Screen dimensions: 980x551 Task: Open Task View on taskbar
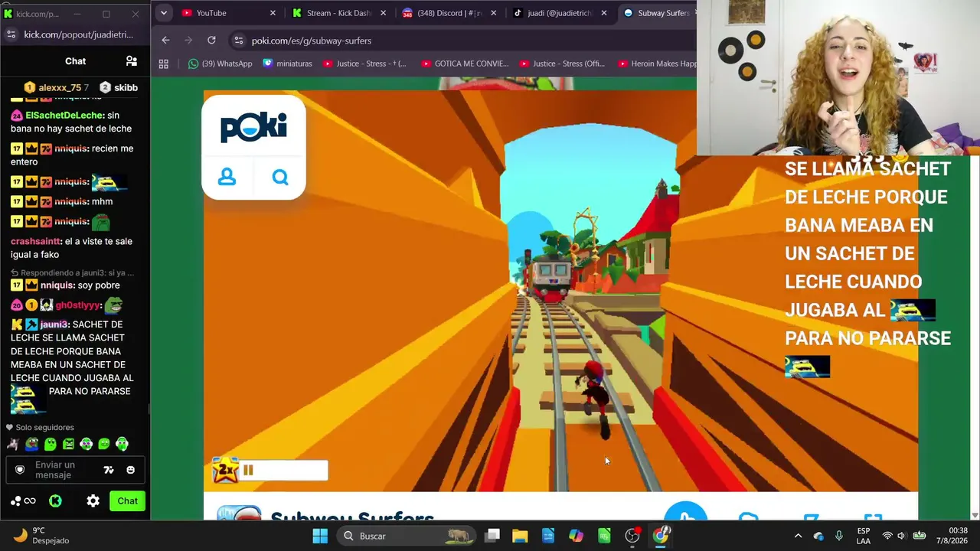492,536
